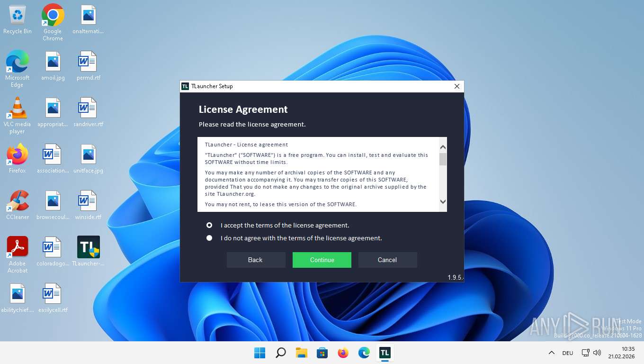The image size is (644, 364).
Task: Launch Firefox from the taskbar
Action: pos(343,353)
